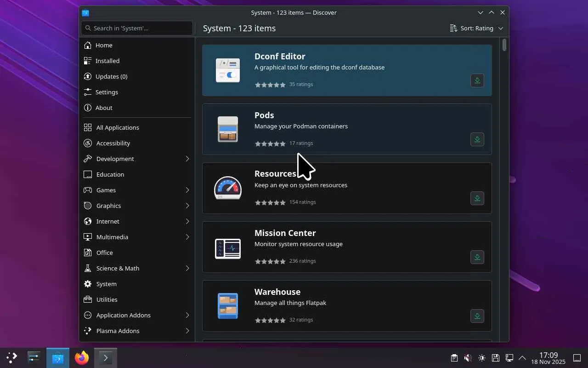Install Dconf Editor with its download button
588x368 pixels.
click(477, 80)
